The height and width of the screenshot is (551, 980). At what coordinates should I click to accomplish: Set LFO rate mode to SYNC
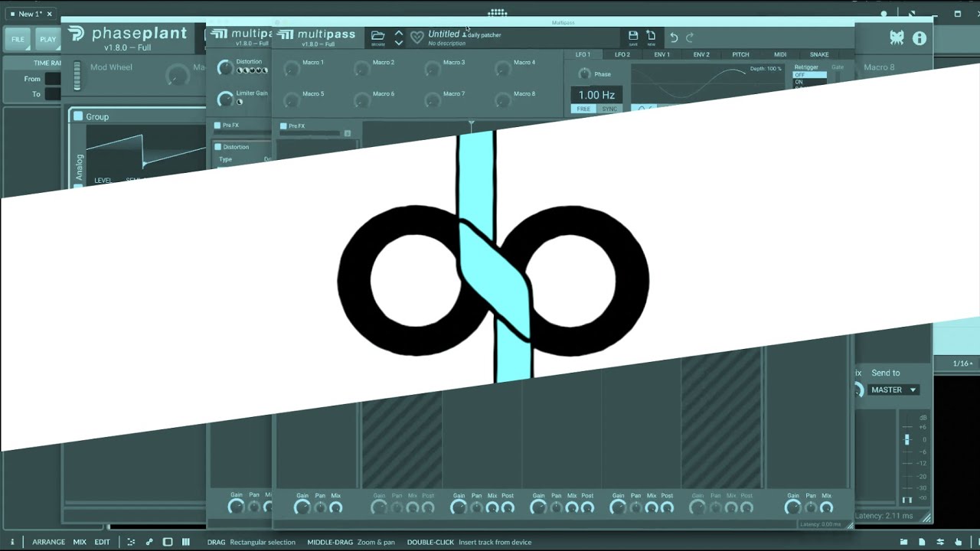[609, 109]
